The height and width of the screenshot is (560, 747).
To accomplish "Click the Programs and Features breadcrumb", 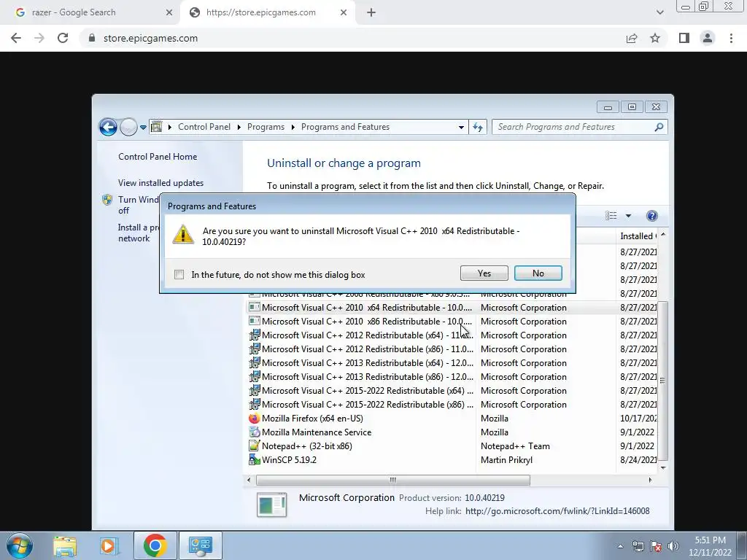I will 345,127.
